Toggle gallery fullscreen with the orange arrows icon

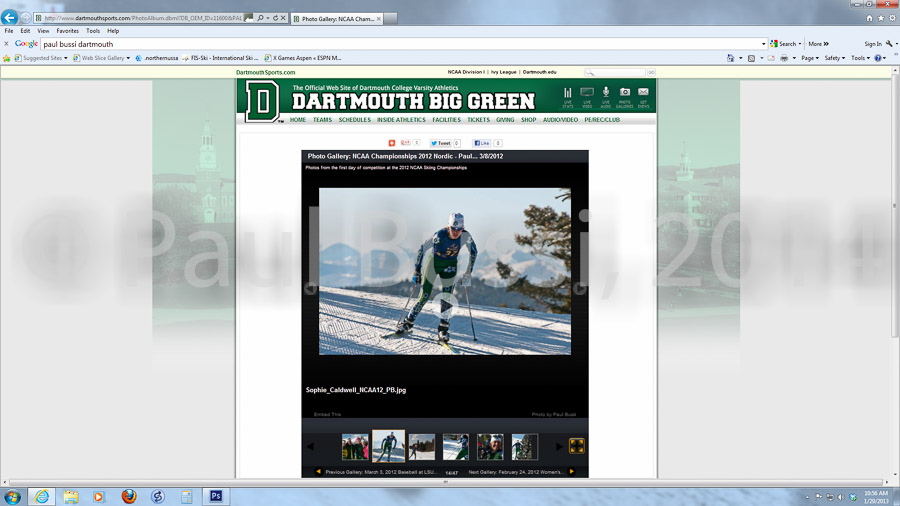[x=577, y=446]
